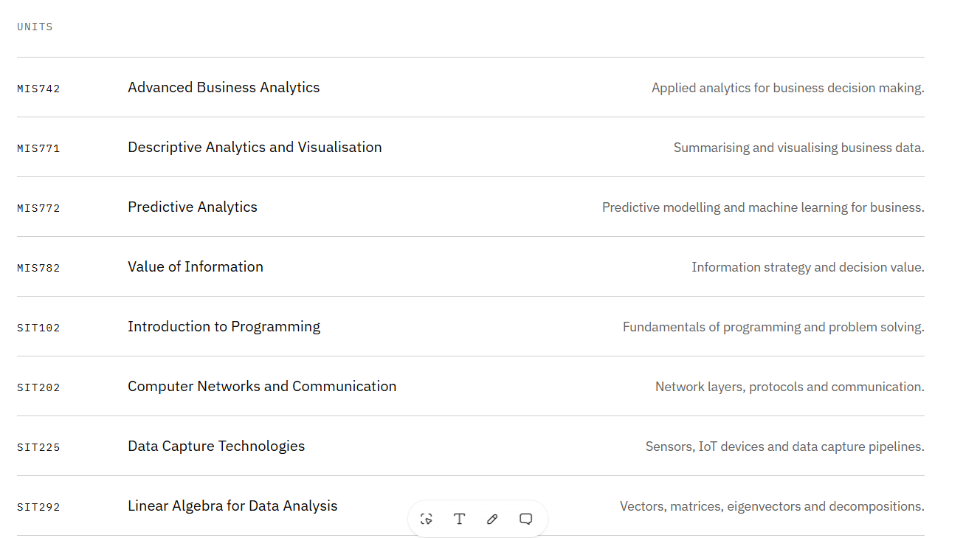Click the UNITS section heading
The image size is (980, 538).
pyautogui.click(x=35, y=27)
